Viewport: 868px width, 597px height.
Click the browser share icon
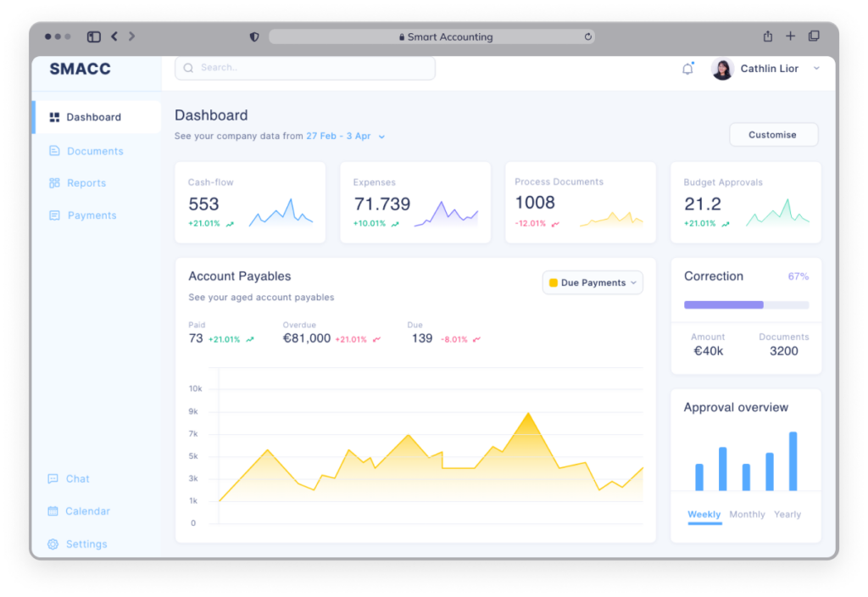click(768, 36)
